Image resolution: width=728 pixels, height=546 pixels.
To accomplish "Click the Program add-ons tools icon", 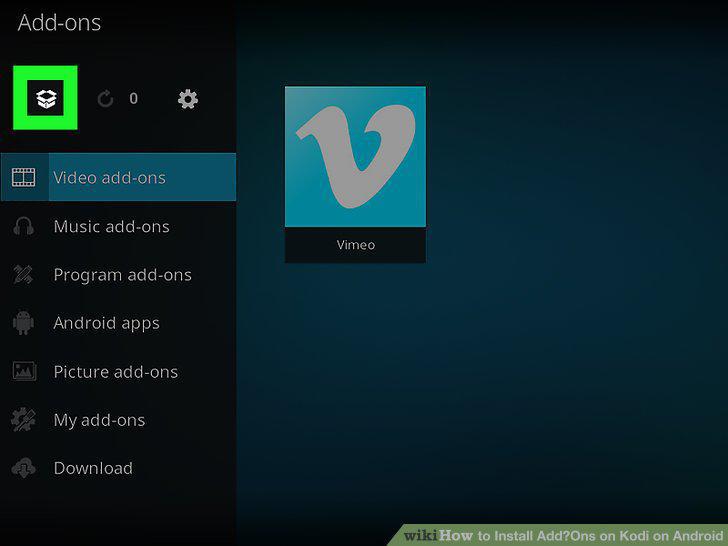I will click(x=23, y=275).
